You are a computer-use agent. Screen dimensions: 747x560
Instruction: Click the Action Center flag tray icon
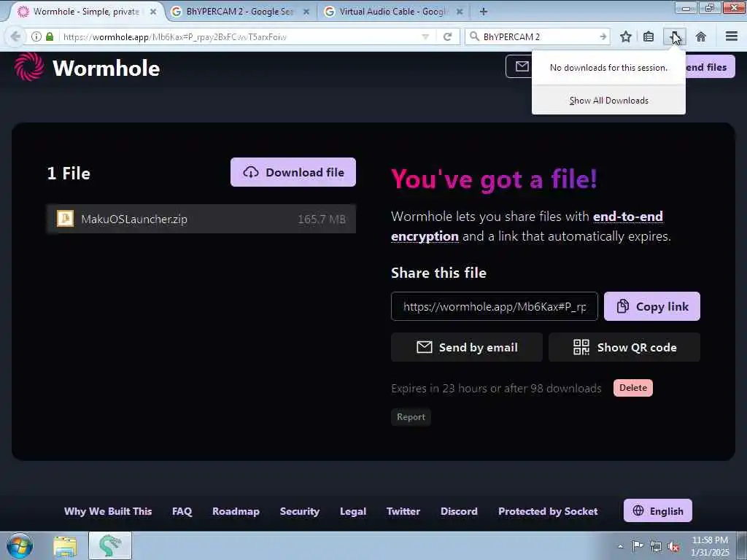(x=638, y=545)
